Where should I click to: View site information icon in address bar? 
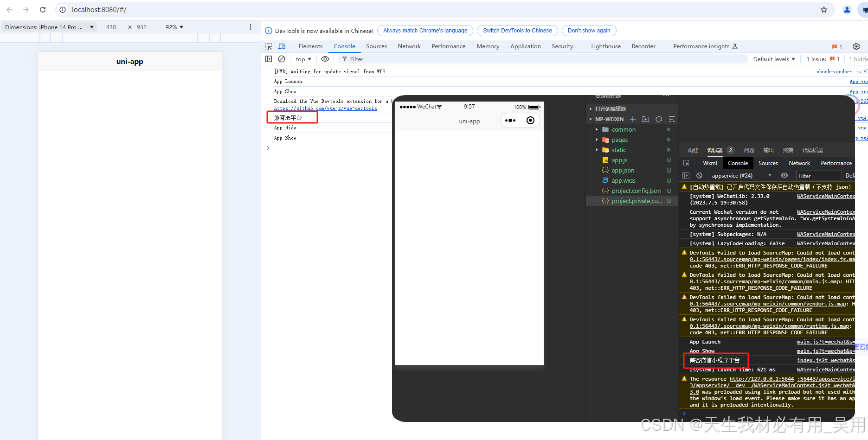[63, 10]
